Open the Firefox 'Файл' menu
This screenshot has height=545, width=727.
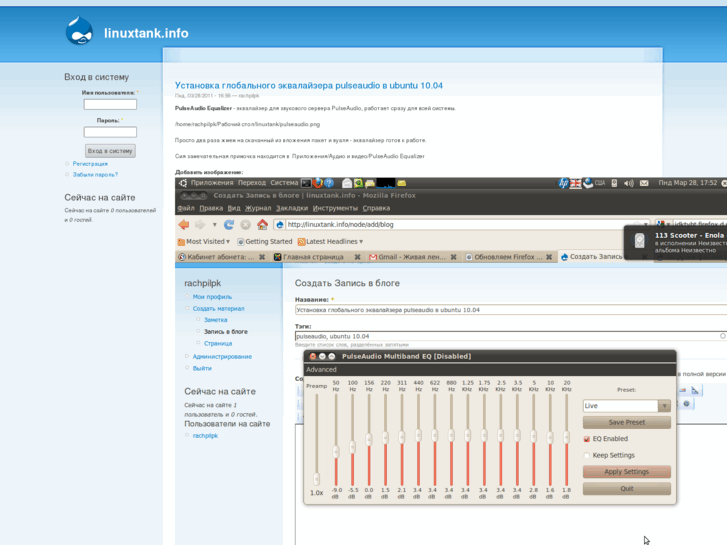[186, 208]
